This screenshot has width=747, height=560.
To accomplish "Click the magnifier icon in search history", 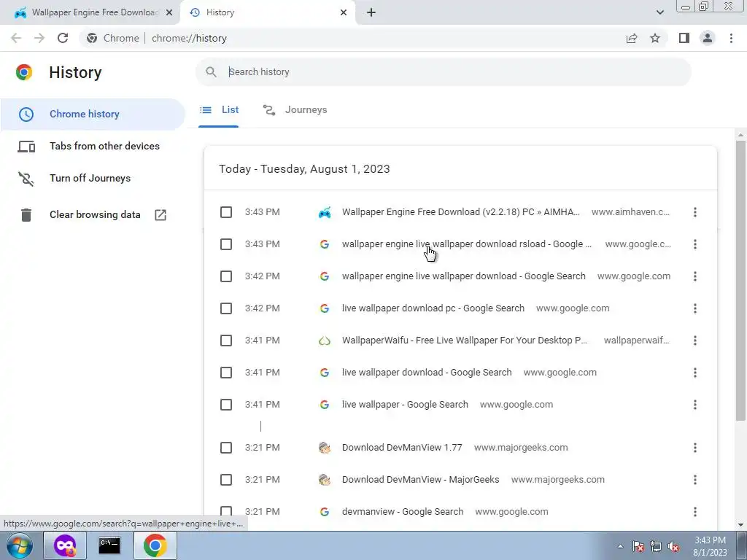I will tap(211, 72).
